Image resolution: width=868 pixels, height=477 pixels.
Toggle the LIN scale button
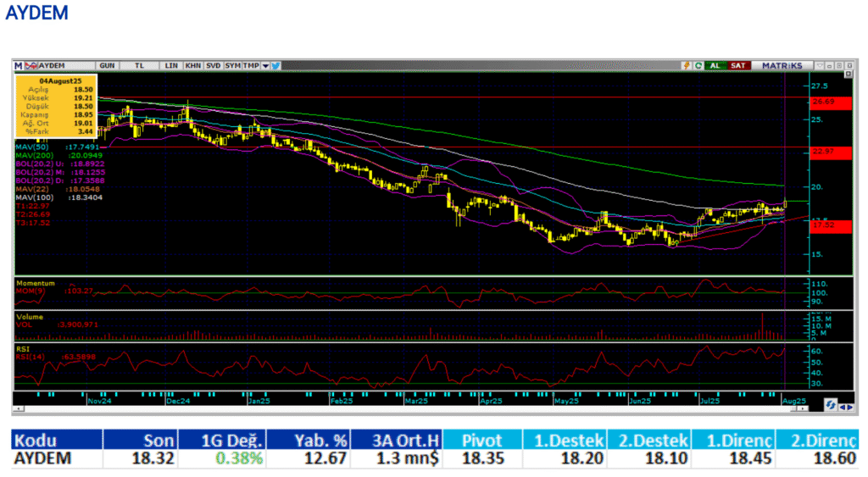[171, 66]
